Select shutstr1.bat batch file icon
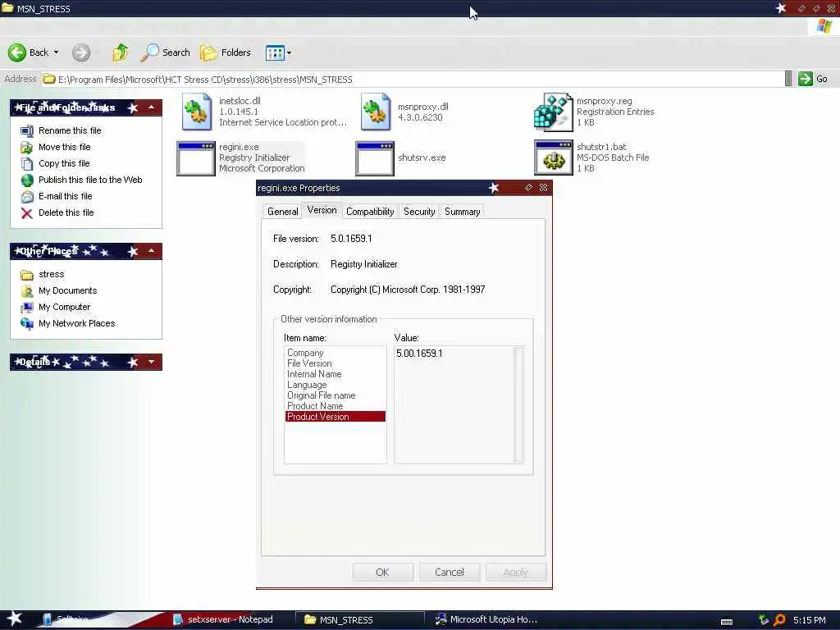The width and height of the screenshot is (840, 630). tap(554, 157)
